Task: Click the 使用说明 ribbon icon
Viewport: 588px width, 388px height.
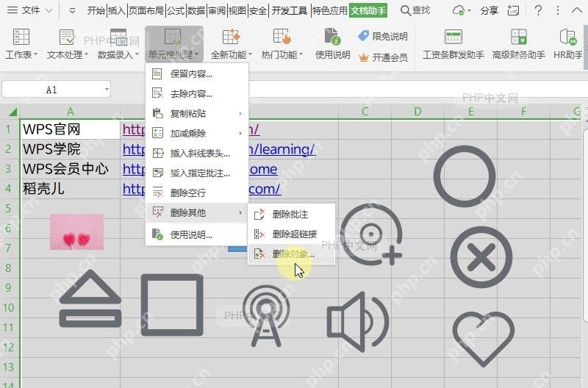Action: [x=333, y=44]
